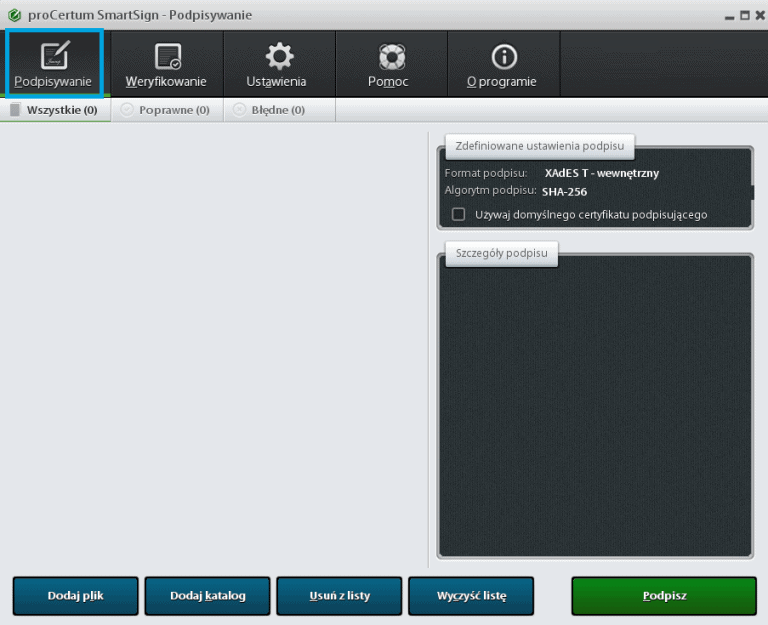Click the SHA-256 algorithm value
The height and width of the screenshot is (625, 768).
(x=564, y=191)
